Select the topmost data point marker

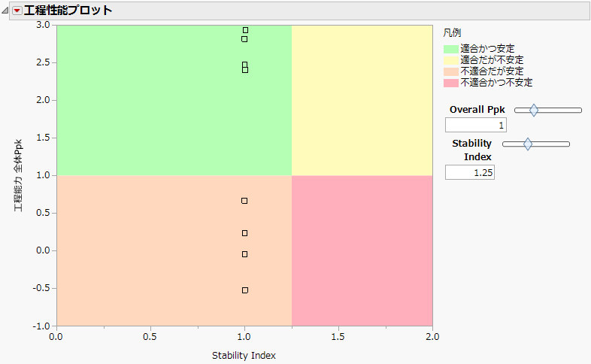pos(245,30)
